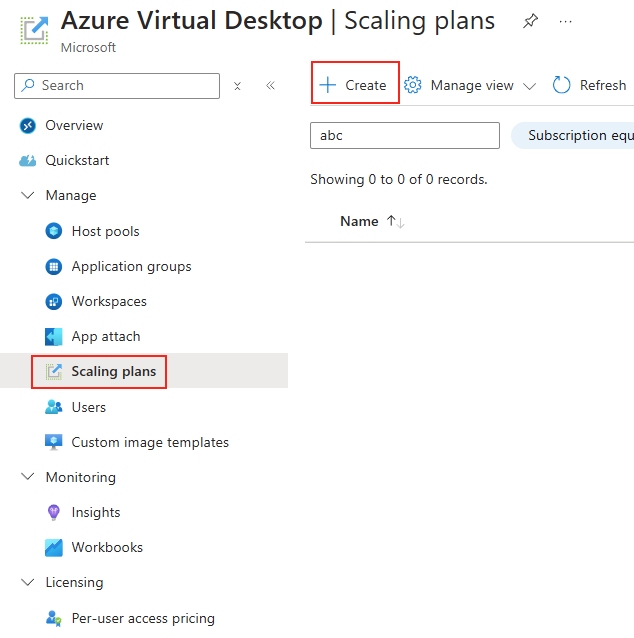Click the Workbooks chart icon

pyautogui.click(x=54, y=547)
